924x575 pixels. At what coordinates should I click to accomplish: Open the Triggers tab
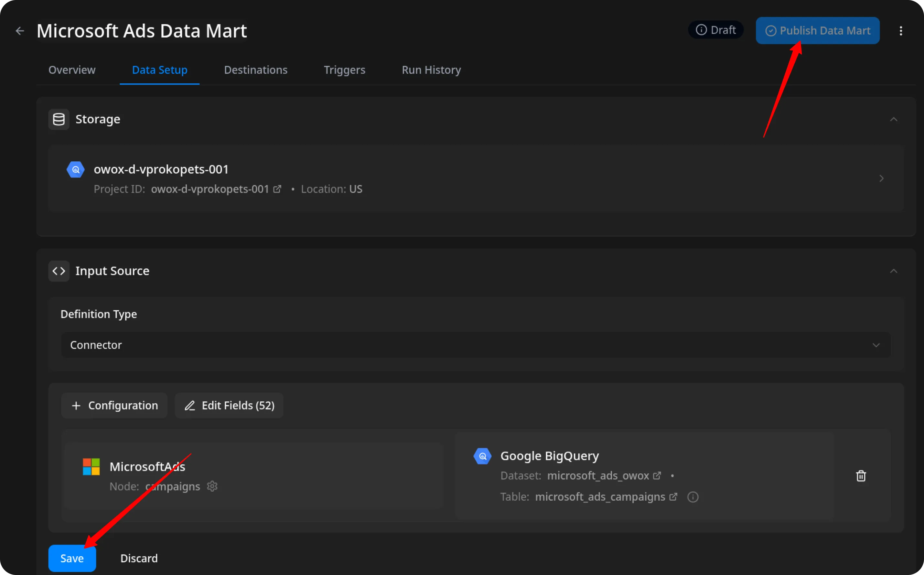click(344, 70)
